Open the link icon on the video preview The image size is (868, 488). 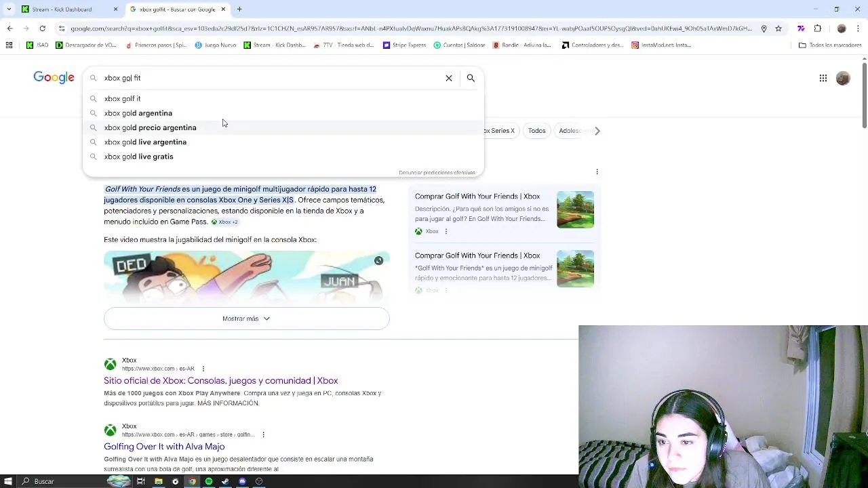(x=378, y=260)
